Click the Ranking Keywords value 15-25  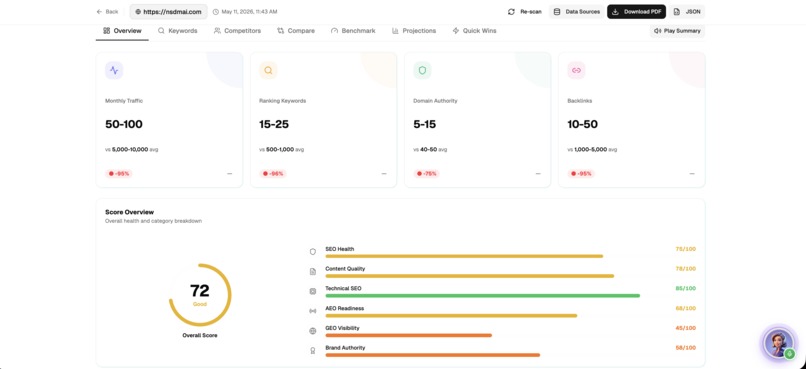(x=274, y=124)
